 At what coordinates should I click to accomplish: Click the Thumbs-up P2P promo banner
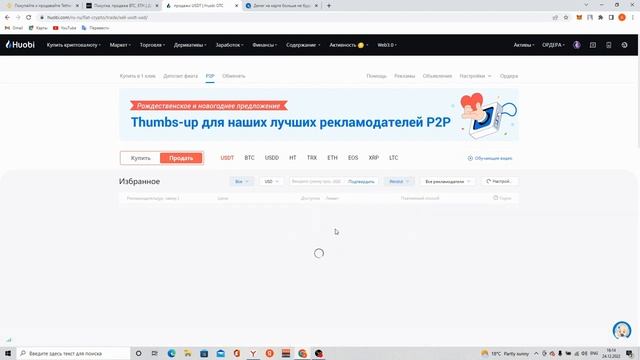tap(319, 115)
